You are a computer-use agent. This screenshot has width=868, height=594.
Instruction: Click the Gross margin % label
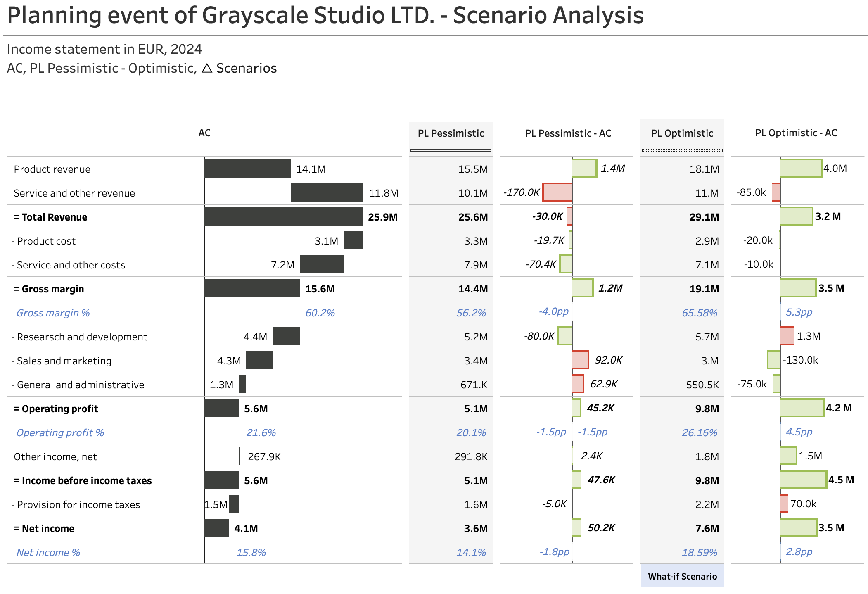(x=53, y=313)
